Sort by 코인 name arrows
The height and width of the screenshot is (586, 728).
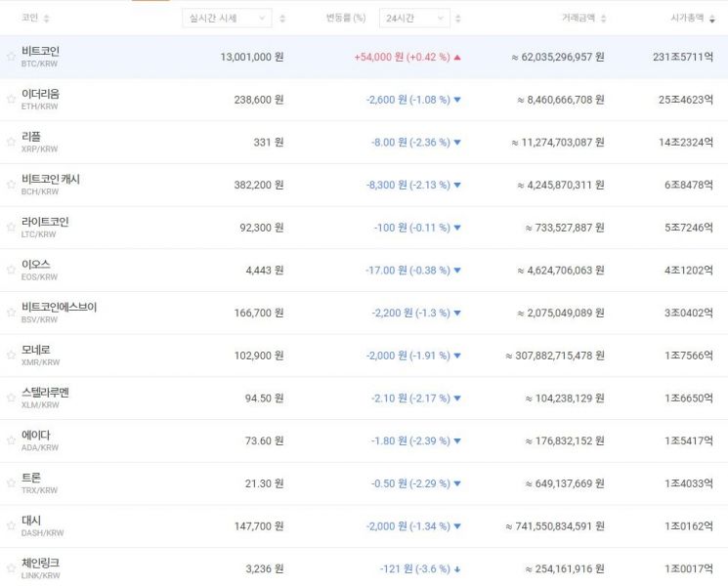pos(47,19)
